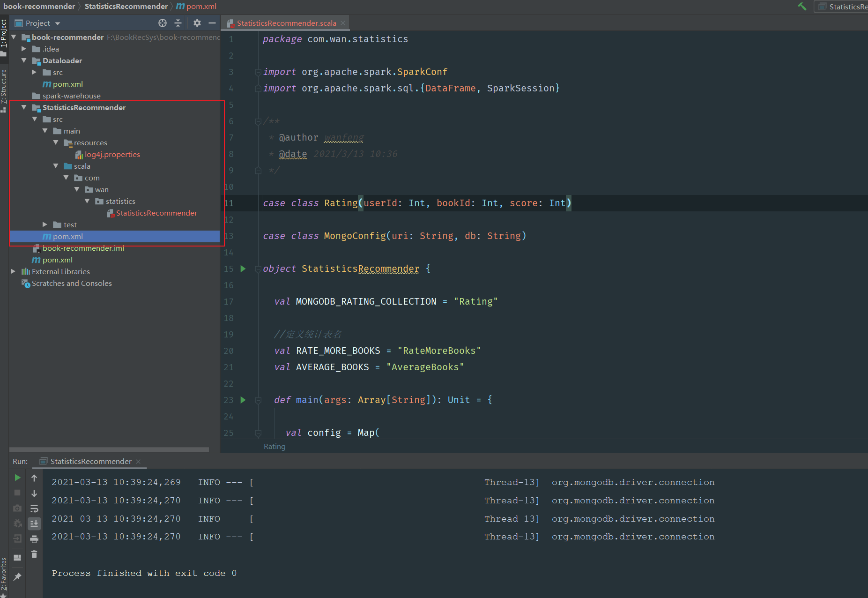Place cursor on case class Rating line
Image resolution: width=868 pixels, height=598 pixels.
point(417,203)
